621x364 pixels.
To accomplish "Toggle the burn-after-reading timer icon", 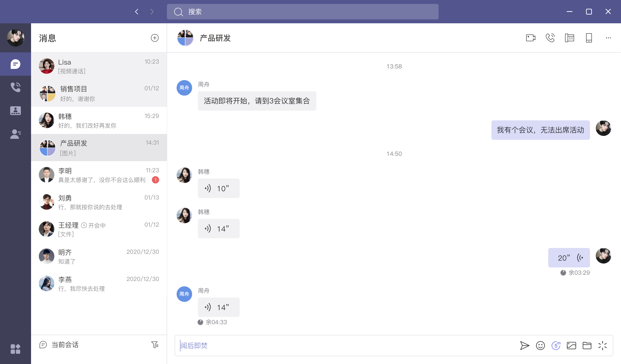I will pyautogui.click(x=556, y=346).
